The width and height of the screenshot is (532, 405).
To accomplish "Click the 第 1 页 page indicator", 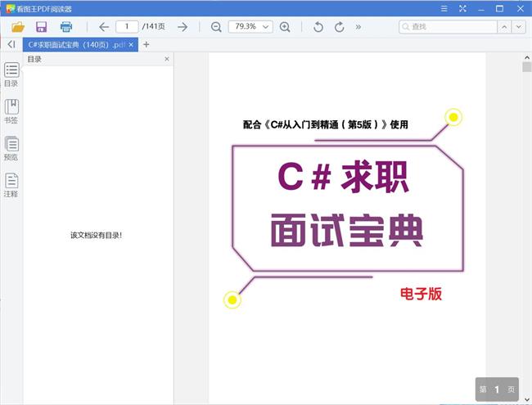I will point(497,389).
